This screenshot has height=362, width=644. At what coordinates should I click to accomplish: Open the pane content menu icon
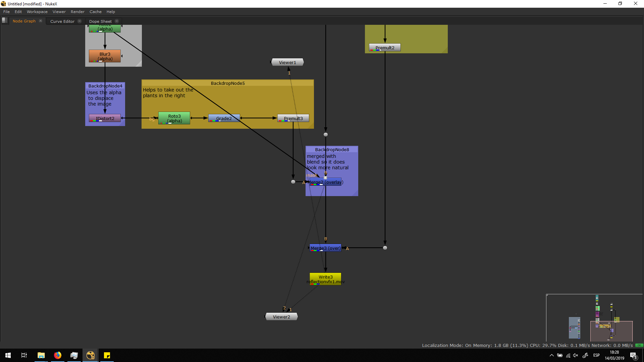(x=4, y=20)
